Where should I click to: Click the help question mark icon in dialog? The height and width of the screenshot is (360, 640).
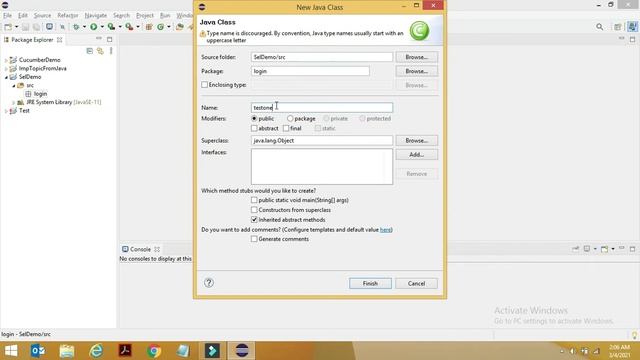pos(209,282)
